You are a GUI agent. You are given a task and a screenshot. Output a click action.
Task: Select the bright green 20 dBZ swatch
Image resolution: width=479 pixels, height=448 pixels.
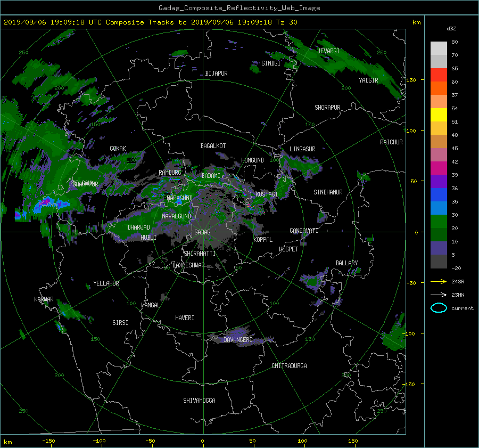click(x=439, y=222)
